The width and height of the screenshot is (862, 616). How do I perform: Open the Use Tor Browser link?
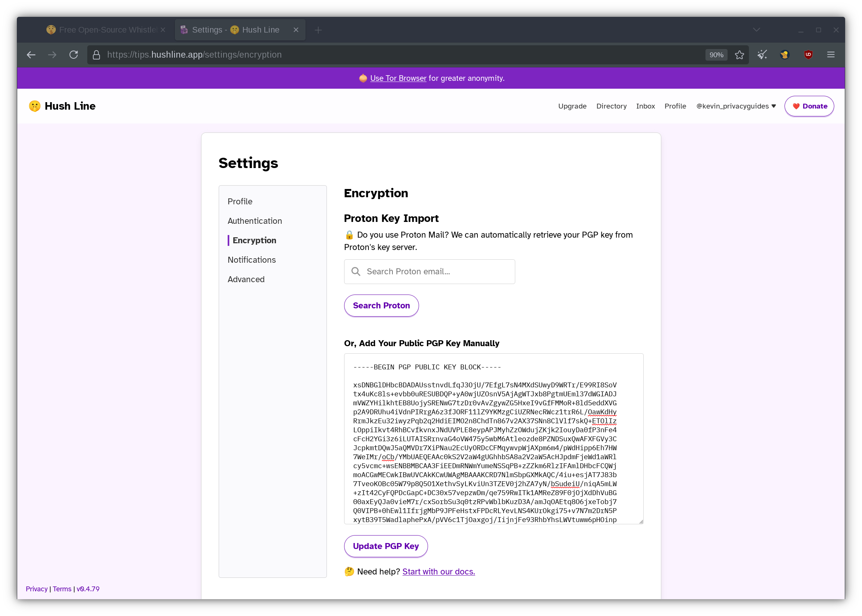click(398, 78)
